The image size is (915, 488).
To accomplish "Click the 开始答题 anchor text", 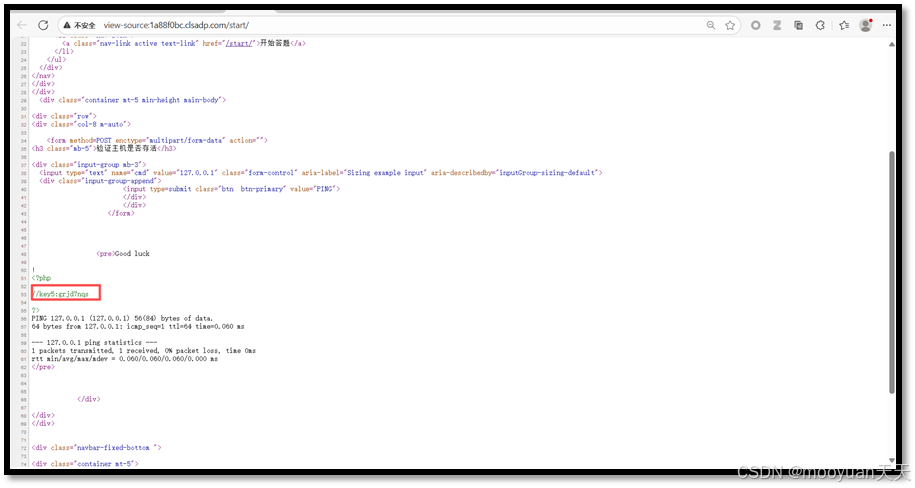I will [275, 43].
